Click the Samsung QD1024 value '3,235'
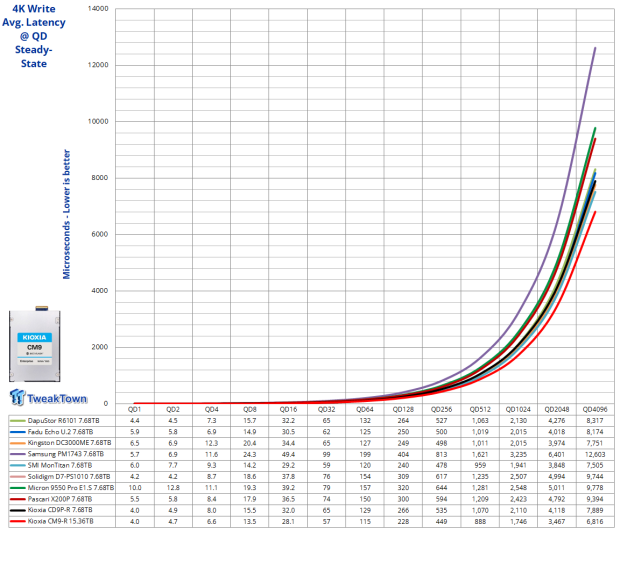The image size is (620, 568). [518, 454]
